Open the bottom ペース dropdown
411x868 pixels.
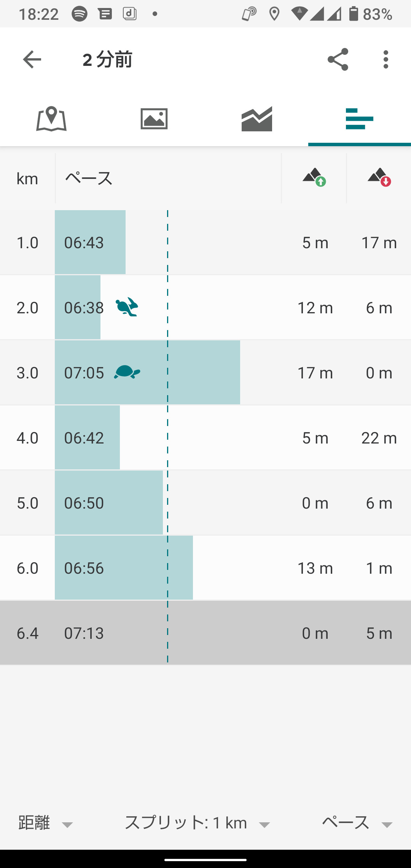[357, 823]
